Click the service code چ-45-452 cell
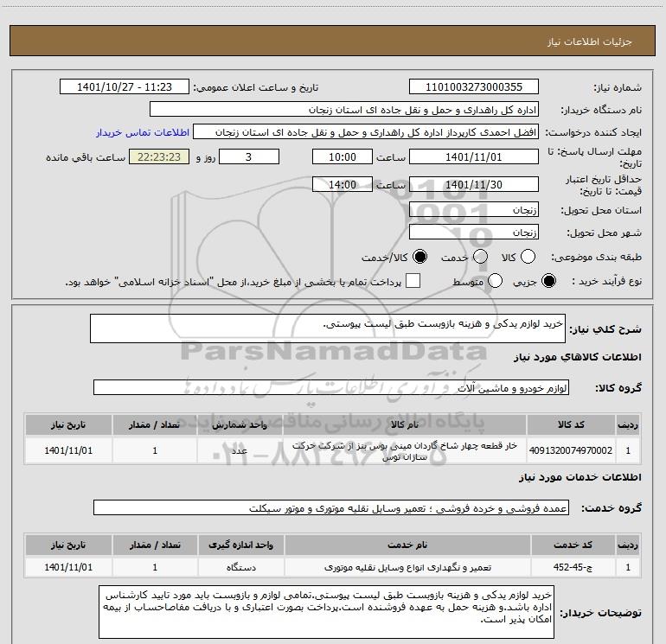 tap(573, 567)
